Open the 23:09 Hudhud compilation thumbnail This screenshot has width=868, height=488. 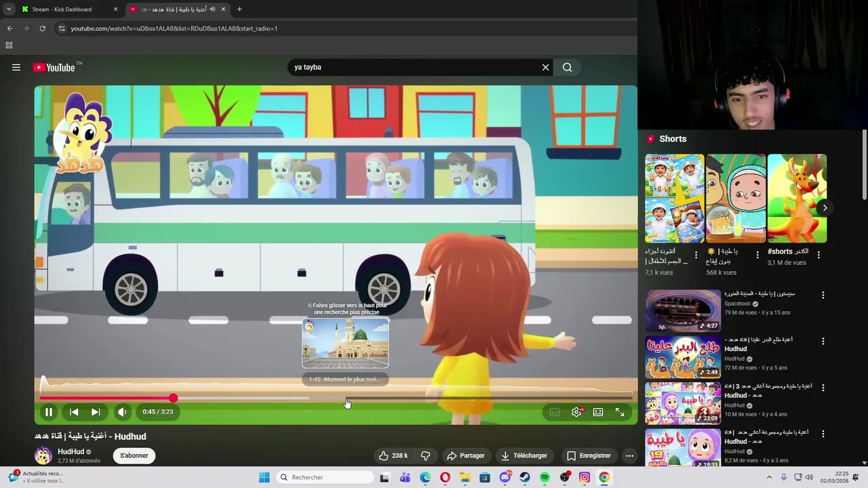[x=683, y=403]
